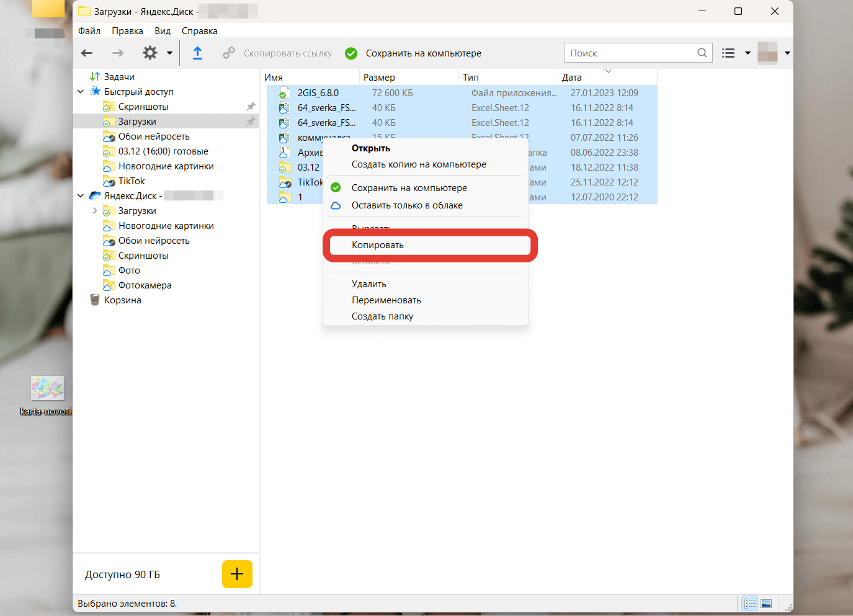Open the view mode dropdown arrow

point(748,53)
